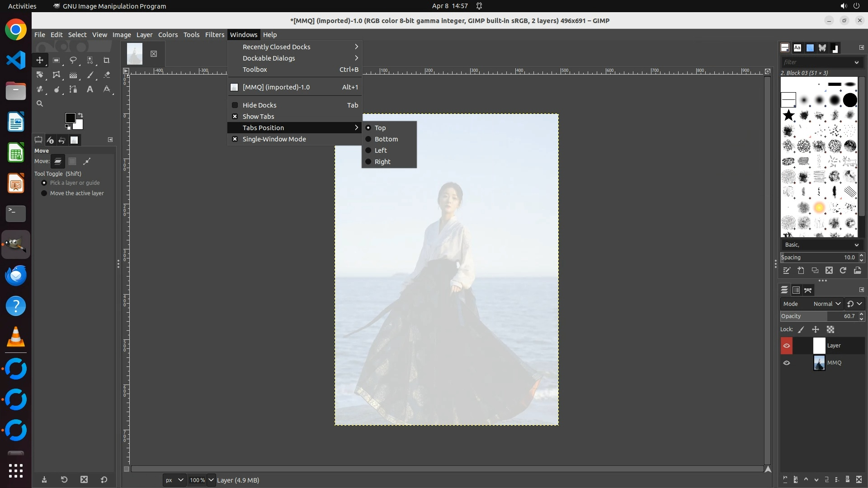Open the layer Mode Normal dropdown
Screen dimensions: 868x488
(826, 304)
